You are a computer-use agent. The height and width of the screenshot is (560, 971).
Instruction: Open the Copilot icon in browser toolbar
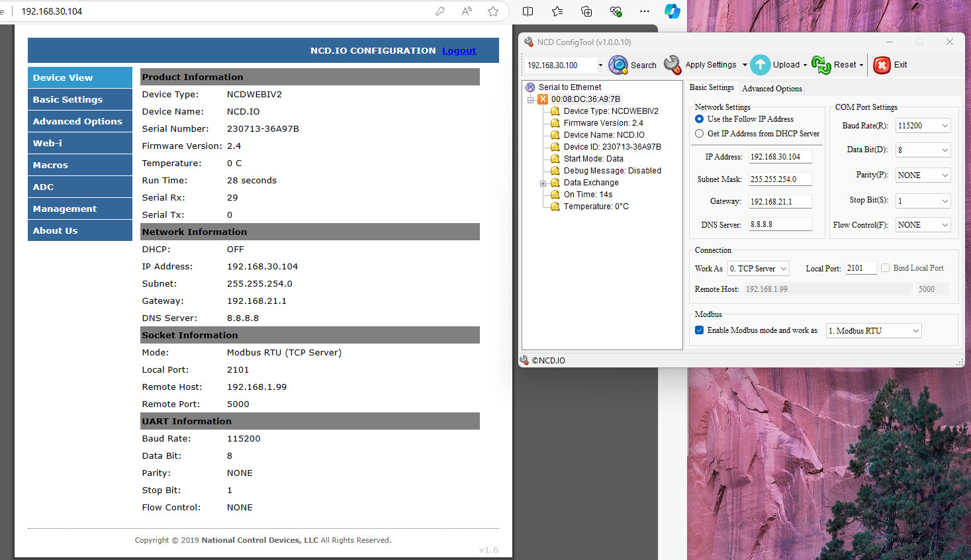coord(672,11)
